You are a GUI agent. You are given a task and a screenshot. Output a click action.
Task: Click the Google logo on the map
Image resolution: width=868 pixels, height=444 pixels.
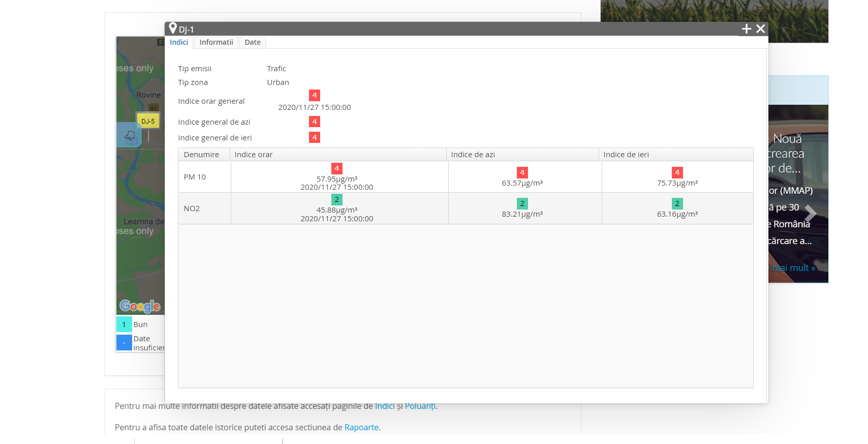[140, 306]
